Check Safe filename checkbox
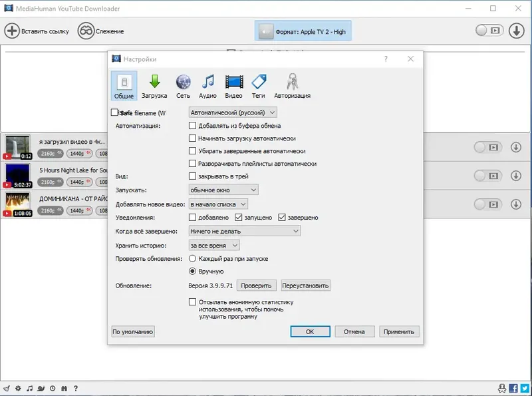 [x=114, y=112]
